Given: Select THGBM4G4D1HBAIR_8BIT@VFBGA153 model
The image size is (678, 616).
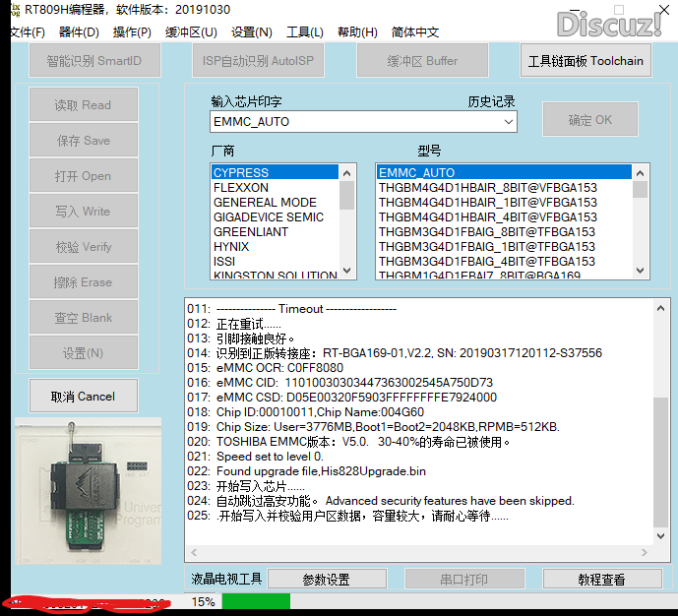Looking at the screenshot, I should 504,188.
